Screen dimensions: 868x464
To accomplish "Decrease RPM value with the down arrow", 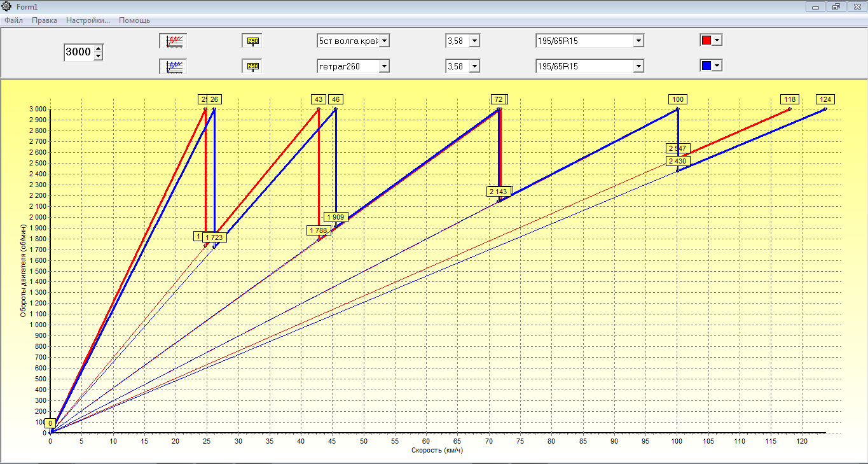I will (98, 56).
